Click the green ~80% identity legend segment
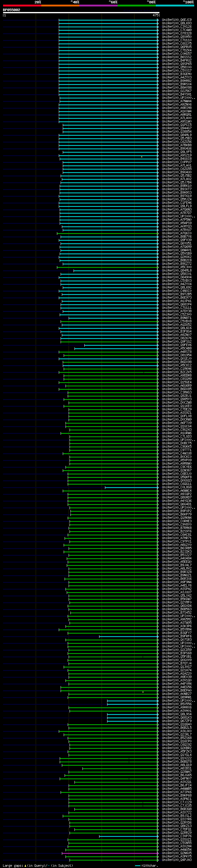The width and height of the screenshot is (197, 868). (137, 6)
